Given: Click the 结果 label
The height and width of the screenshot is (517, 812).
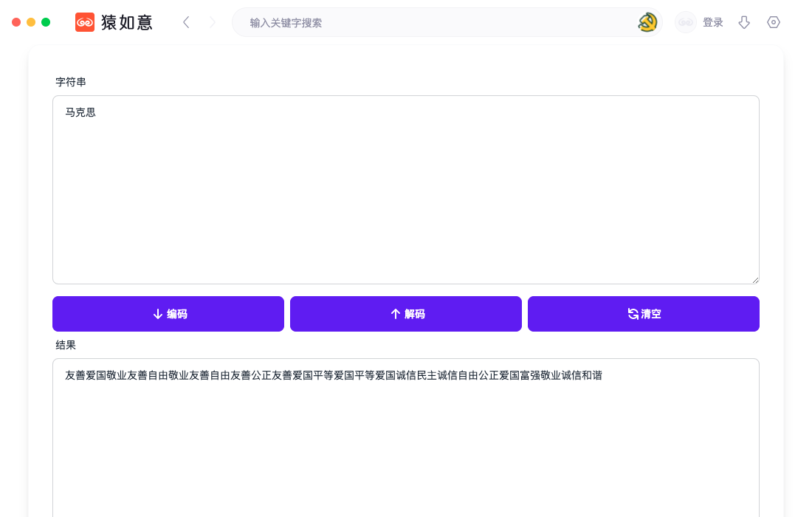Looking at the screenshot, I should 66,345.
